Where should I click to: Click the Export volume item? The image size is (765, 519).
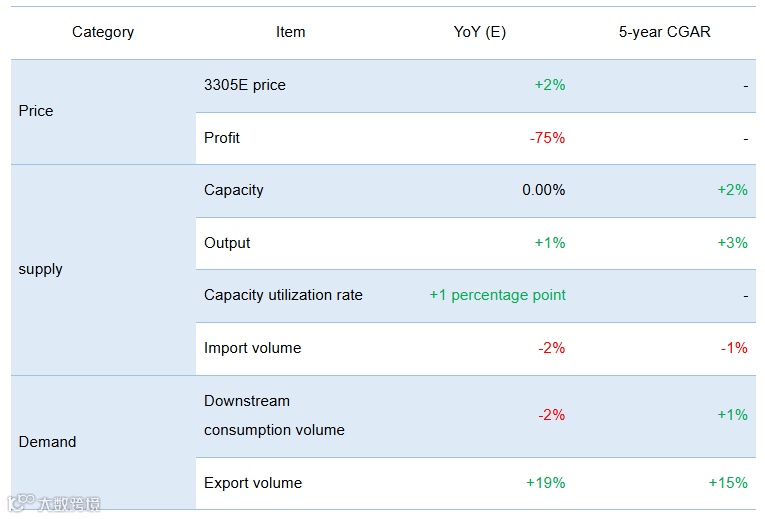(x=253, y=483)
